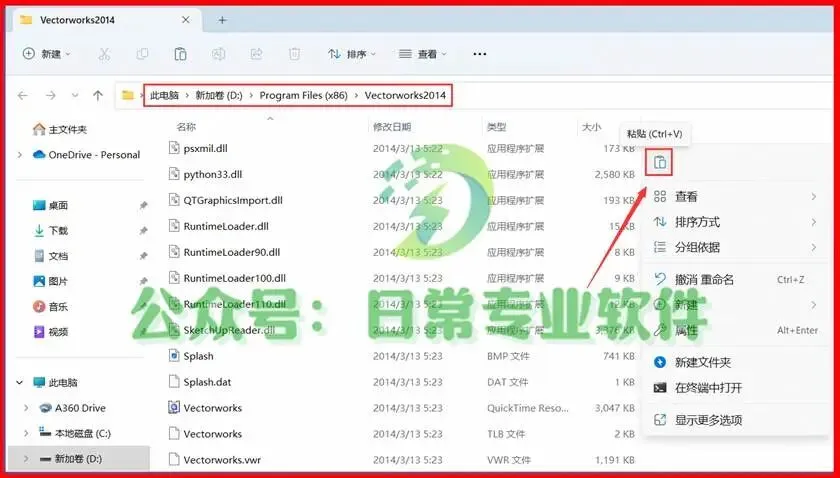This screenshot has height=478, width=840.
Task: Click the Delete trash icon in toolbar
Action: pyautogui.click(x=294, y=54)
